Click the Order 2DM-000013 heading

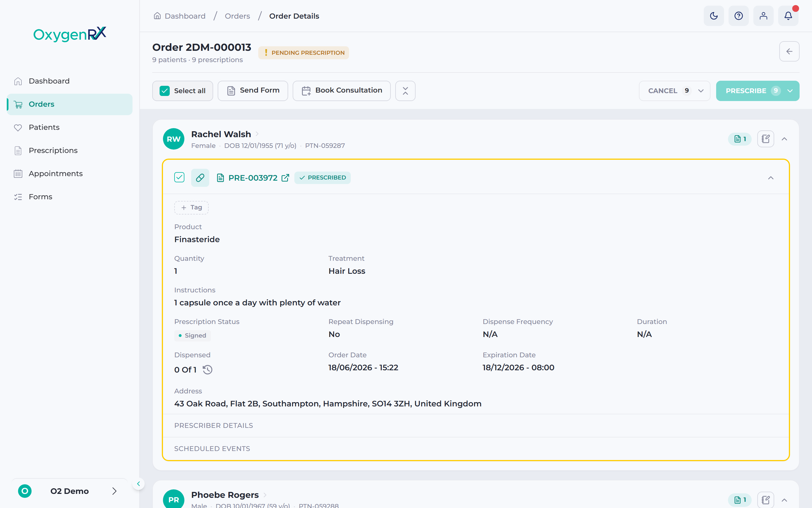coord(202,47)
